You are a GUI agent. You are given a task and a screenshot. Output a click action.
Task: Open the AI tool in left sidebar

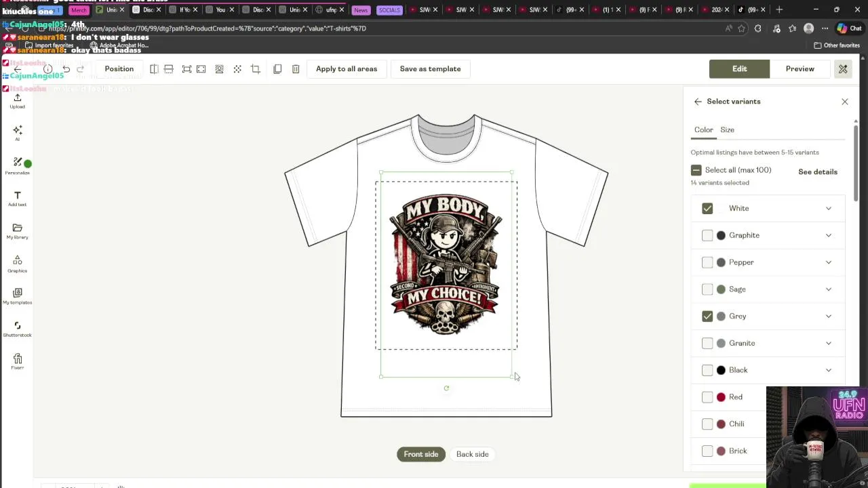17,133
